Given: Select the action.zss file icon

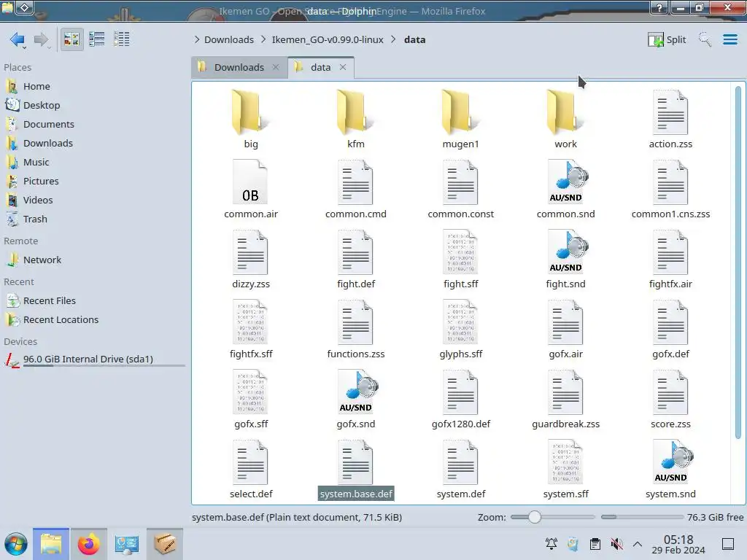Looking at the screenshot, I should point(670,112).
